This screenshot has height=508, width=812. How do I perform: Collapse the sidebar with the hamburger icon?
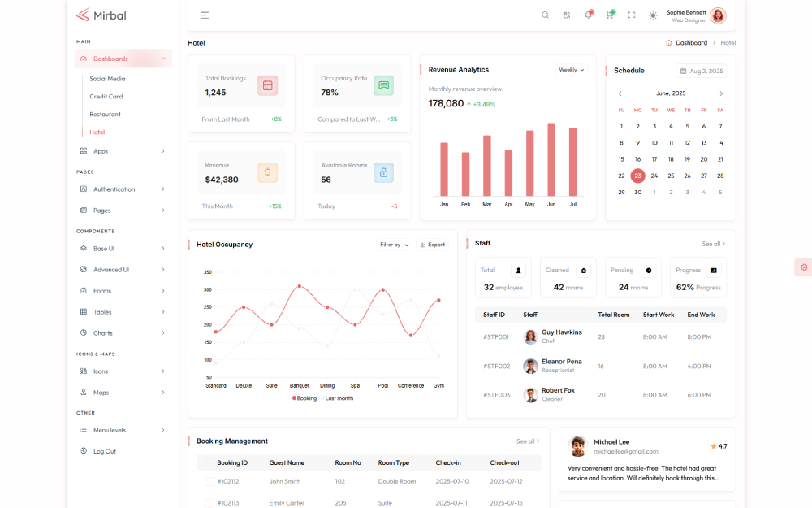coord(205,15)
